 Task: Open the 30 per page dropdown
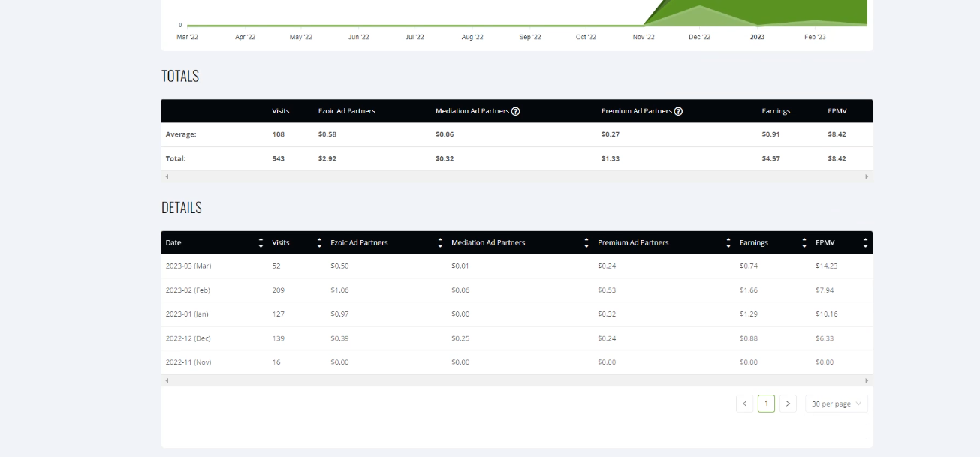point(837,404)
